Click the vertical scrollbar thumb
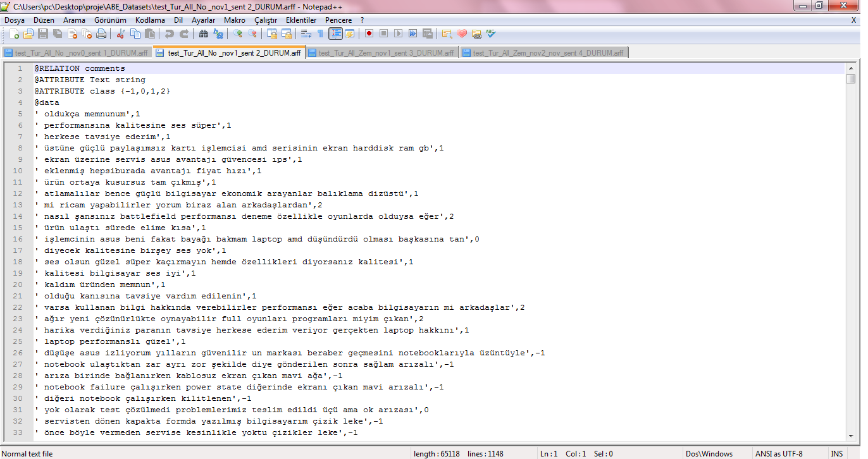Viewport: 868px width, 459px height. coord(850,78)
